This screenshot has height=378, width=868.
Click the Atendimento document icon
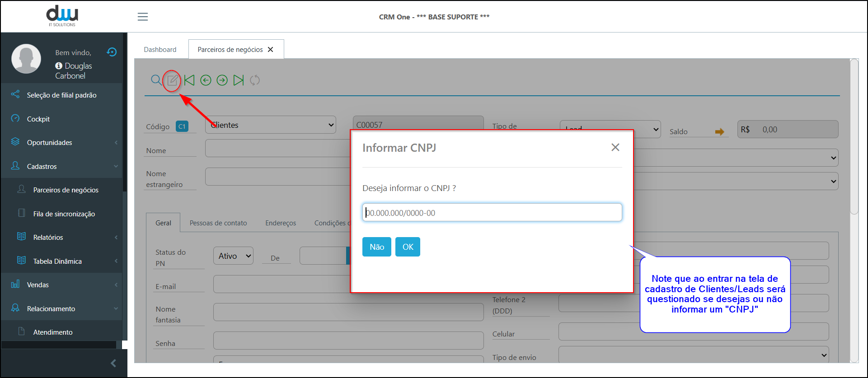tap(21, 331)
